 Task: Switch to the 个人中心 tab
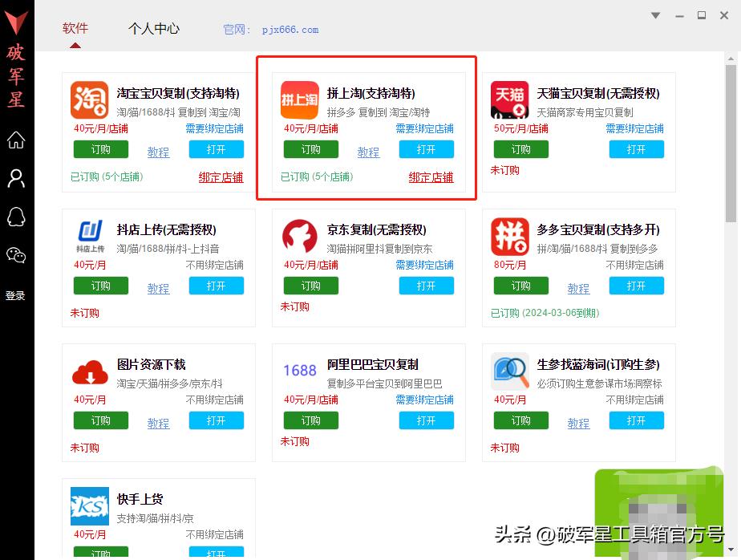tap(153, 28)
